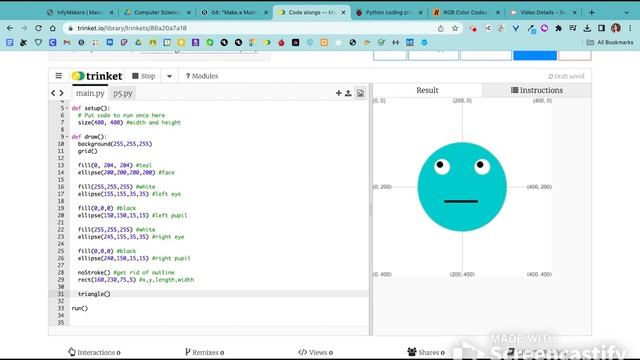Show the Result tab
This screenshot has width=640, height=360.
(x=427, y=90)
